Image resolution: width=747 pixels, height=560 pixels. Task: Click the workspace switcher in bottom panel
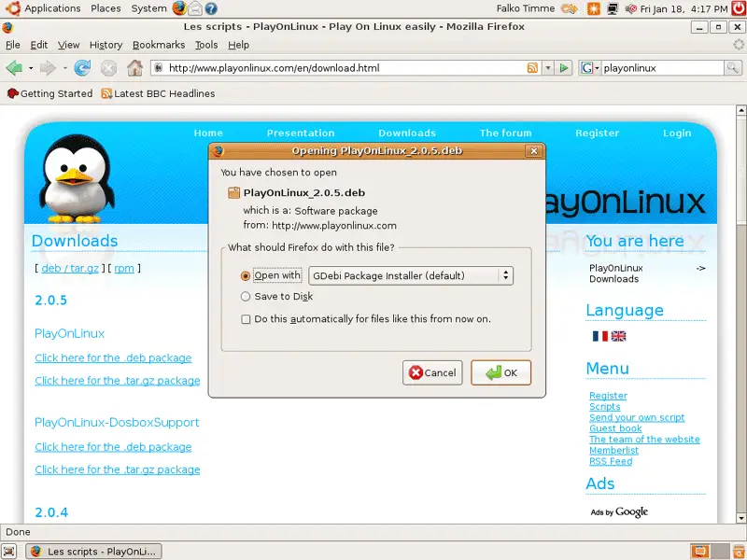[x=709, y=552]
